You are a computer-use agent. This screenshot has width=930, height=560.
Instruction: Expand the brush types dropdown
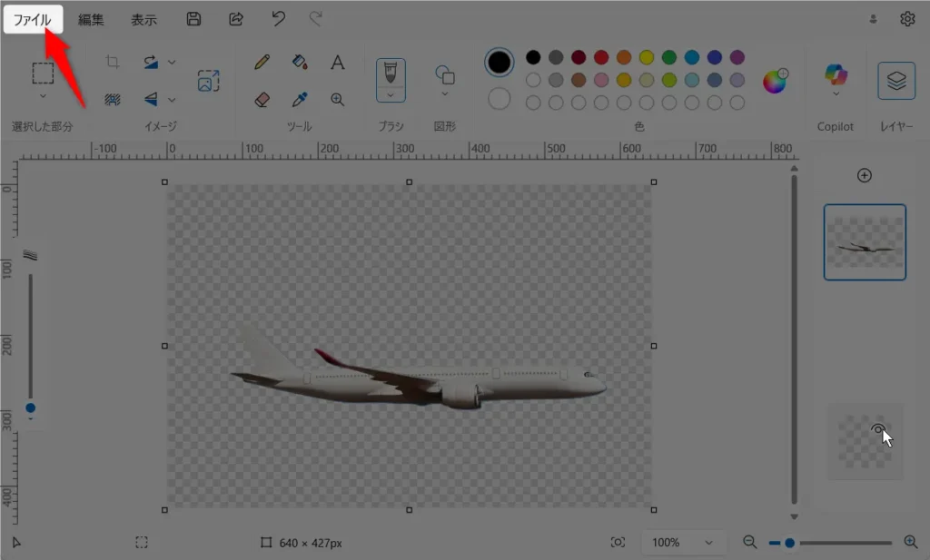[x=391, y=95]
